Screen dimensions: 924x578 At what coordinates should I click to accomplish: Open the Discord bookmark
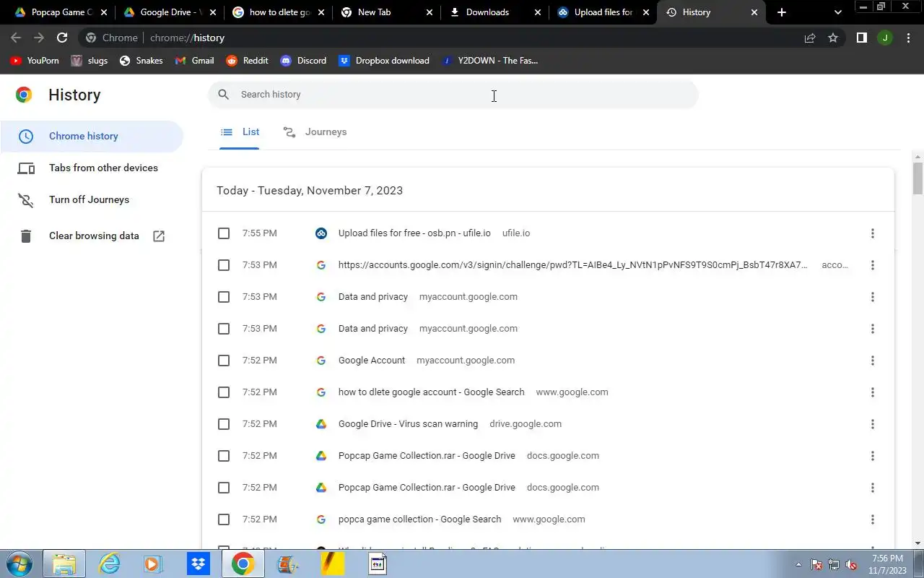pyautogui.click(x=303, y=61)
